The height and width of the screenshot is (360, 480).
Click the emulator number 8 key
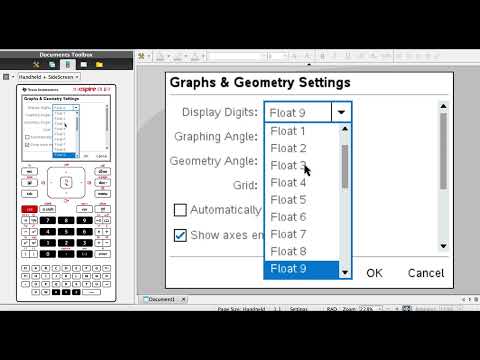point(66,220)
